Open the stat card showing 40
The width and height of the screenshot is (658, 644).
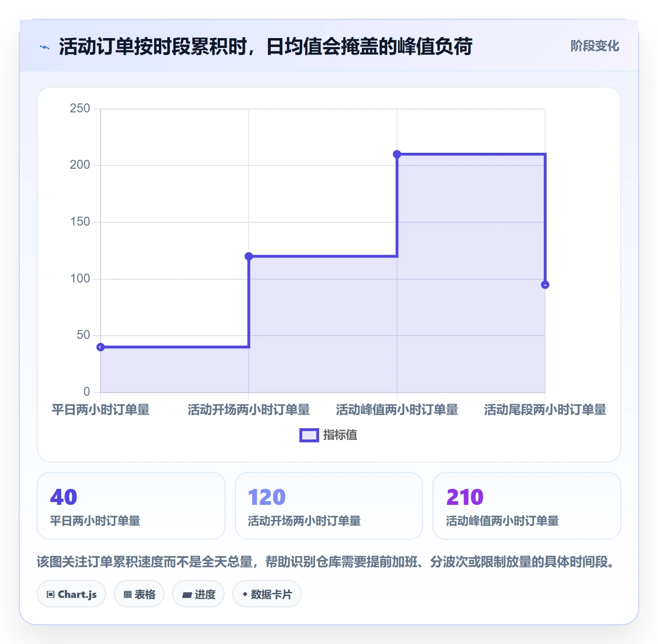pos(131,506)
